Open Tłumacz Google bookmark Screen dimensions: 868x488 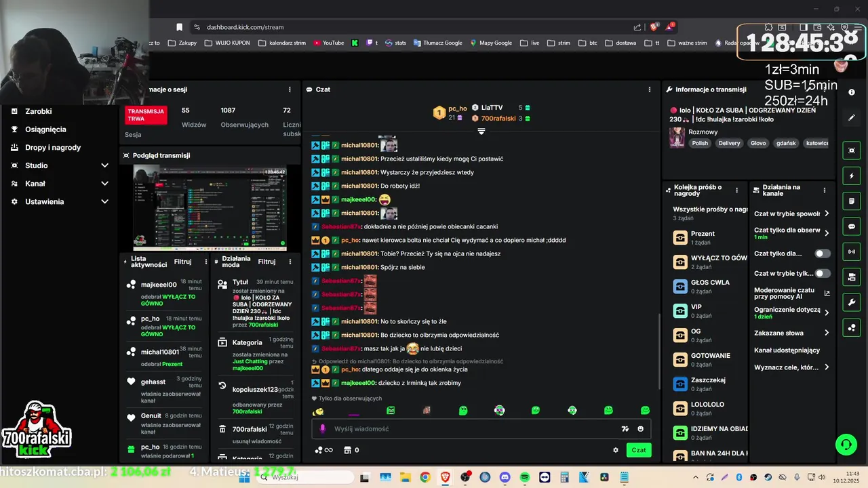tap(437, 43)
